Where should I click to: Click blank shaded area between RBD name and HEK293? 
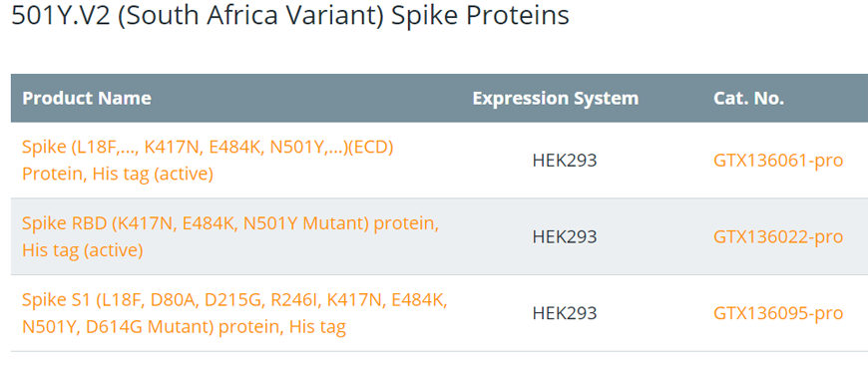(x=484, y=237)
